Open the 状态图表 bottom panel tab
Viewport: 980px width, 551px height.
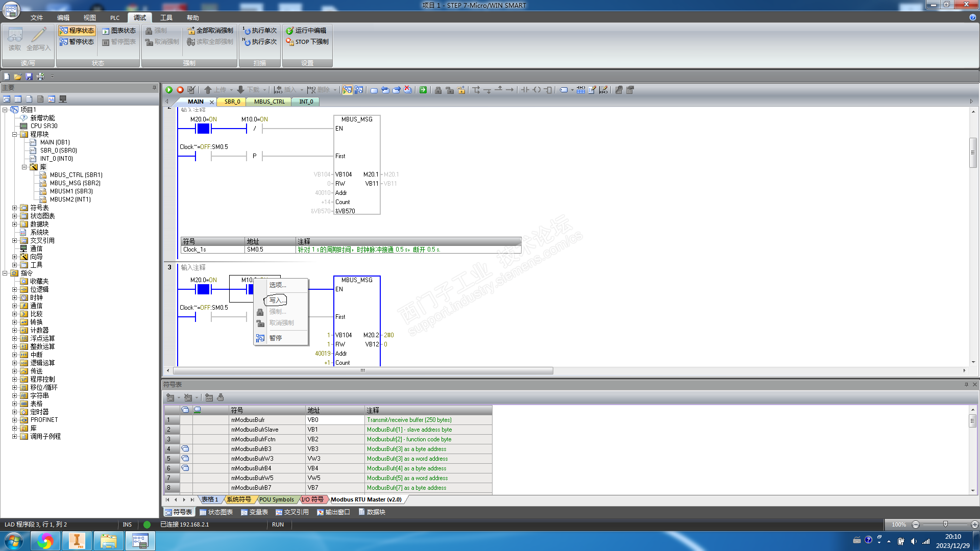216,512
